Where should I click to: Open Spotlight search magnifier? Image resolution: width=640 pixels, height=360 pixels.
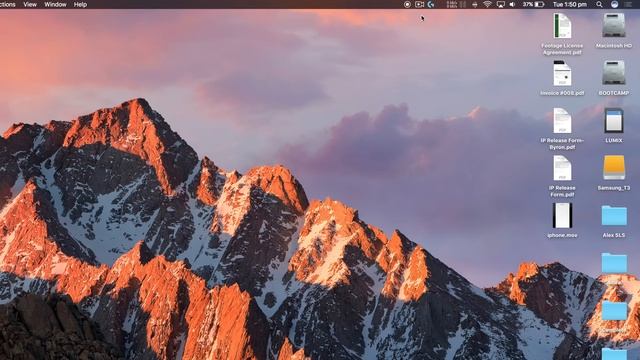[x=599, y=4]
